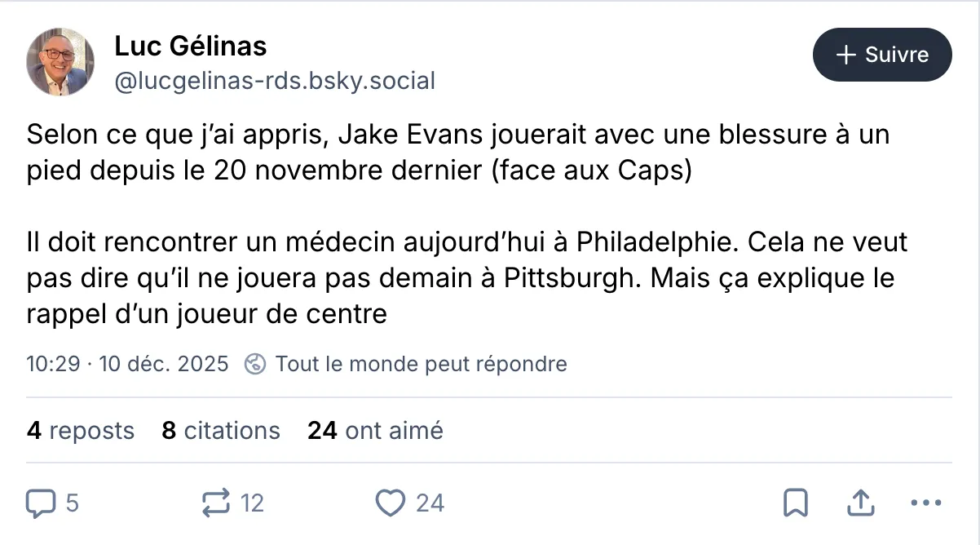Viewport: 980px width, 545px height.
Task: Click the post timestamp 10:29 · 10 déc. 2025
Action: [x=127, y=363]
